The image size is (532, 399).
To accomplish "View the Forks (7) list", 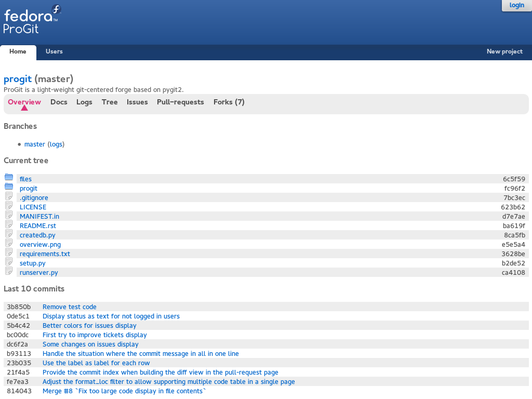I will point(229,102).
